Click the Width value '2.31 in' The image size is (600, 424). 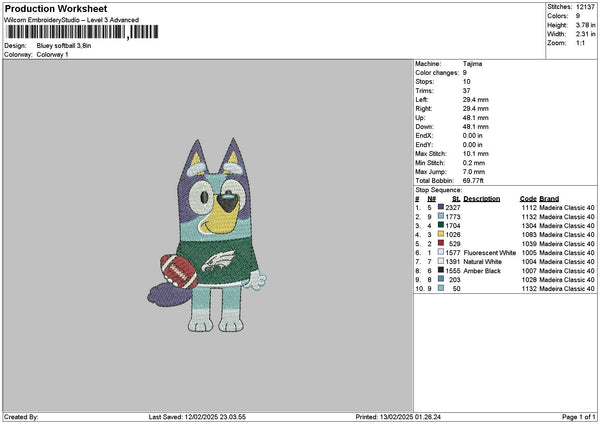(x=585, y=34)
